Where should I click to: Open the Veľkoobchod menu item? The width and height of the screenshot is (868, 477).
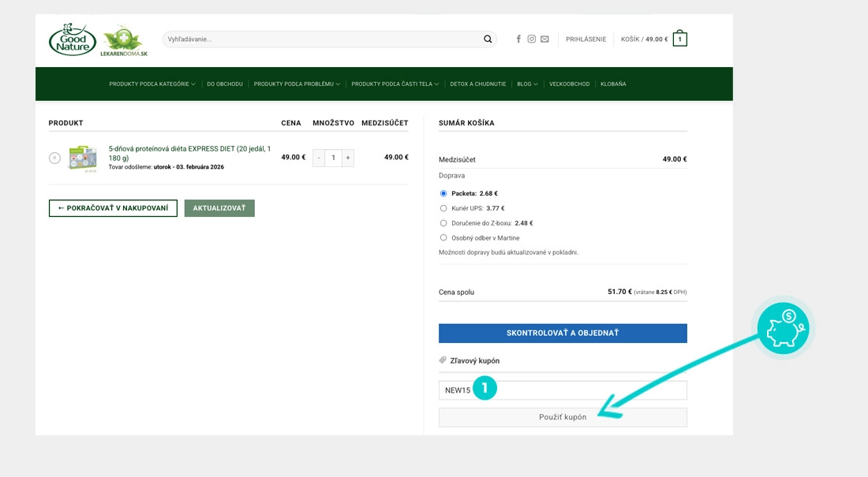(569, 84)
